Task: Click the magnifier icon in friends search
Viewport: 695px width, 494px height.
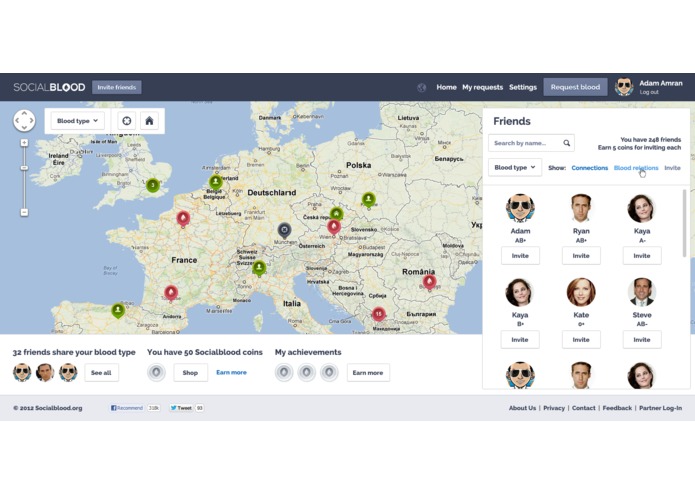Action: [x=566, y=143]
